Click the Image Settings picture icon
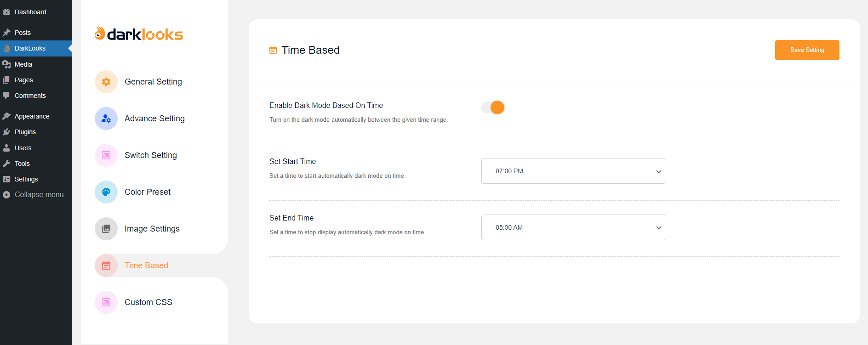Viewport: 868px width, 345px height. (106, 229)
